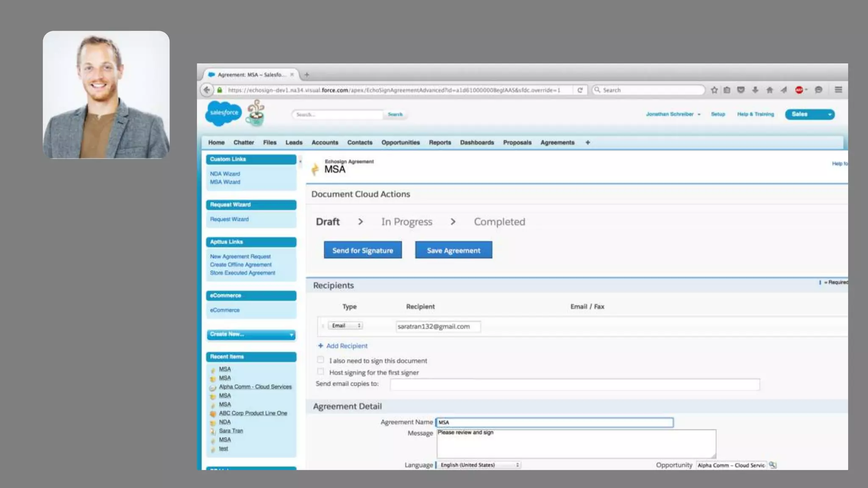Open the Language selection dropdown

(479, 465)
